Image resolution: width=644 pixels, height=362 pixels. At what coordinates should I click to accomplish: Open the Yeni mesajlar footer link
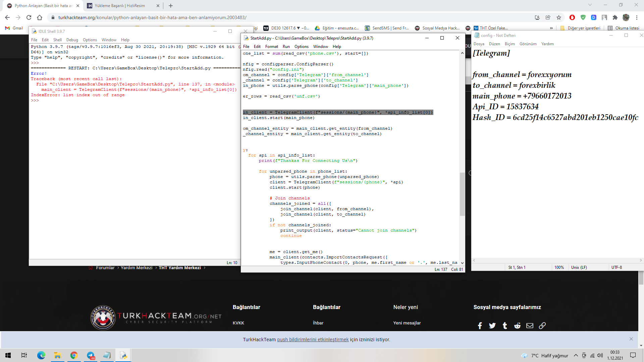click(x=407, y=323)
